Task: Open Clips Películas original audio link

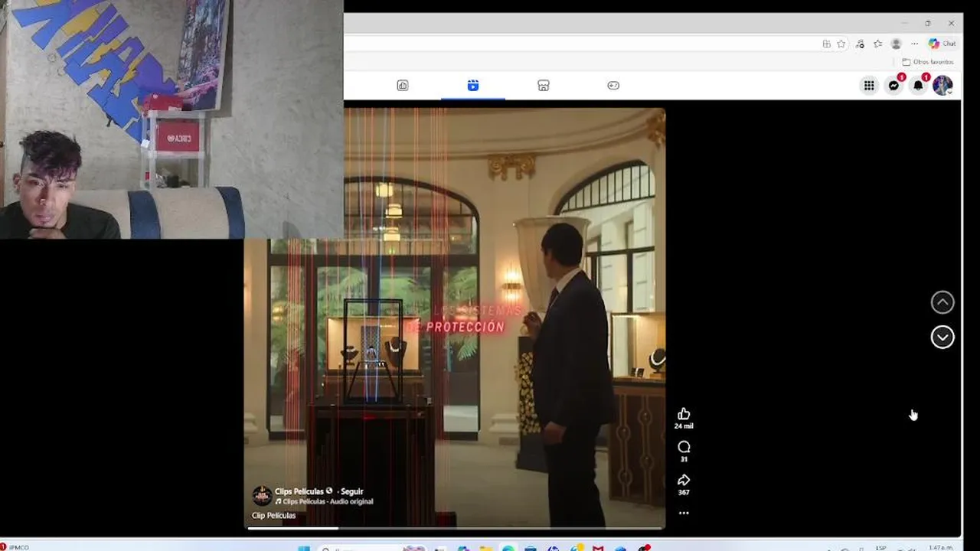Action: pyautogui.click(x=328, y=502)
